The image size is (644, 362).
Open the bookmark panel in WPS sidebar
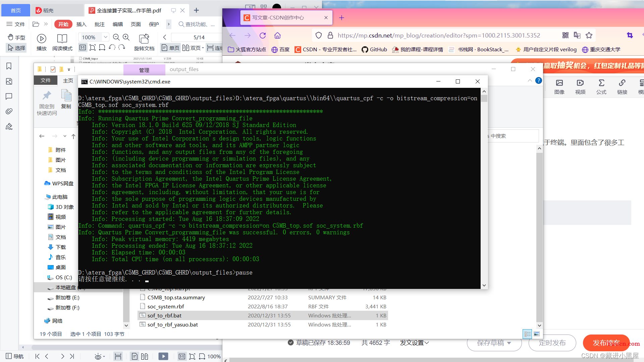click(x=9, y=66)
